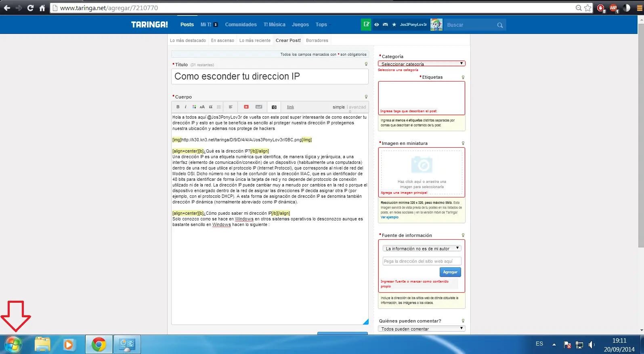Open text alignment tool
The width and height of the screenshot is (644, 354).
click(x=231, y=107)
